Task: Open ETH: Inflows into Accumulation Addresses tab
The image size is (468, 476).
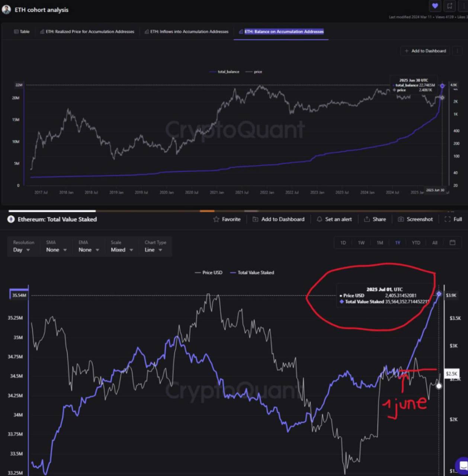Action: [x=186, y=32]
